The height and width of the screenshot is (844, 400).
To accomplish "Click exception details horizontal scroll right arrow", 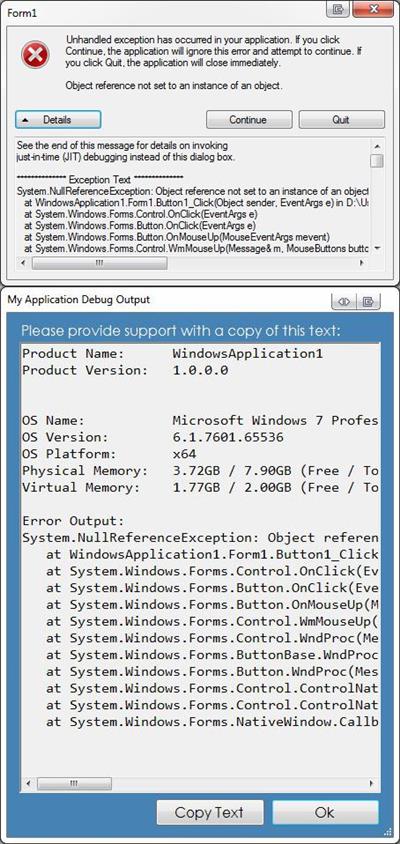I will click(361, 263).
